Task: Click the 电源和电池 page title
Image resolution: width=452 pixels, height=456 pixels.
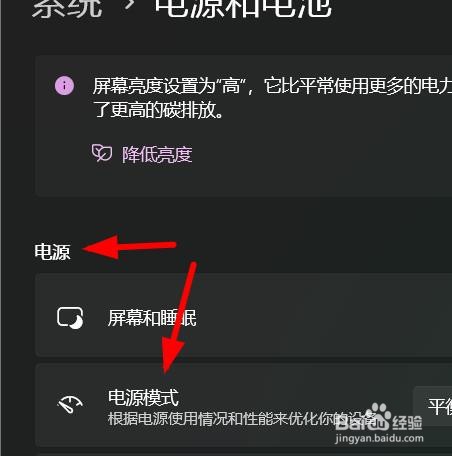Action: point(243,7)
